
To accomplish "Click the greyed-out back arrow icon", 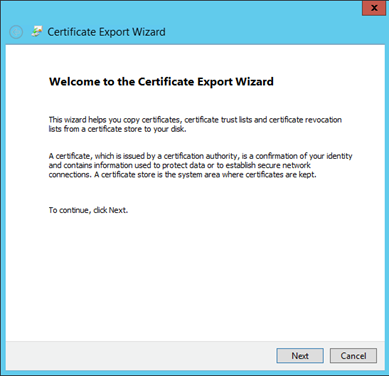I will (x=16, y=32).
